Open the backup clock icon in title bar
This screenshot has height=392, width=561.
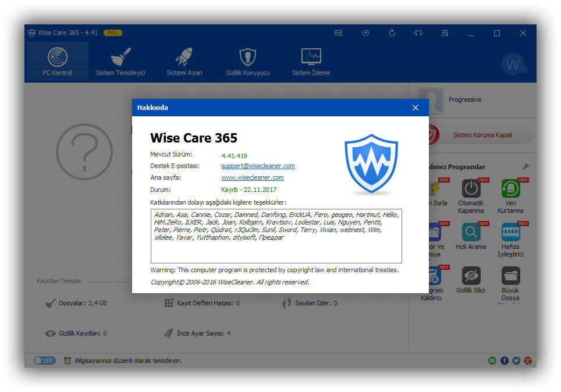click(365, 33)
